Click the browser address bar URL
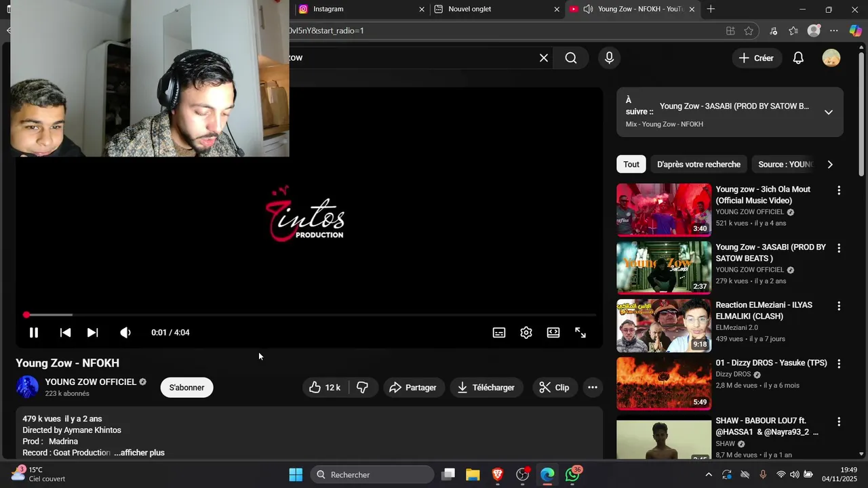The width and height of the screenshot is (868, 488). point(502,30)
